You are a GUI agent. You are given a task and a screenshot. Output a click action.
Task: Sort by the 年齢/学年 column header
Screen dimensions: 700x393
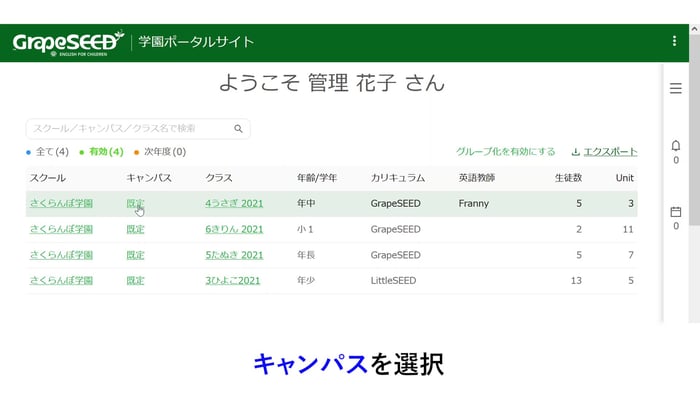[x=317, y=178]
